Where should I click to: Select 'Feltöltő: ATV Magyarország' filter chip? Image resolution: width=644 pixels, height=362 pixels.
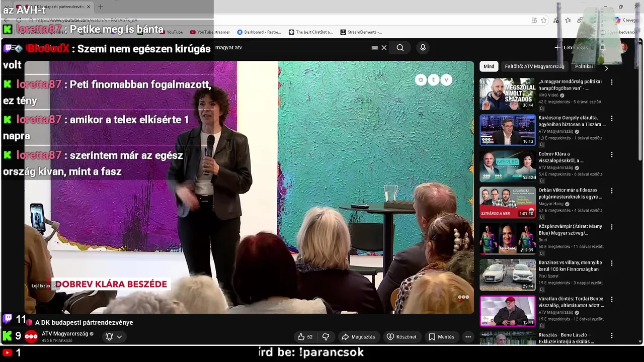(534, 66)
